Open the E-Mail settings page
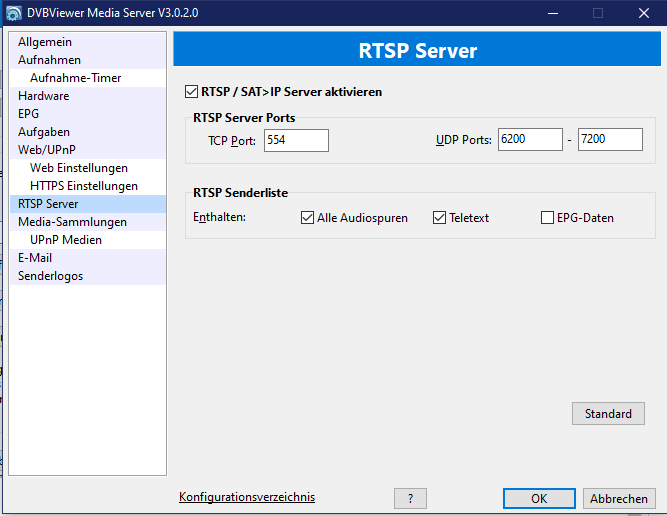667x516 pixels. coord(88,258)
